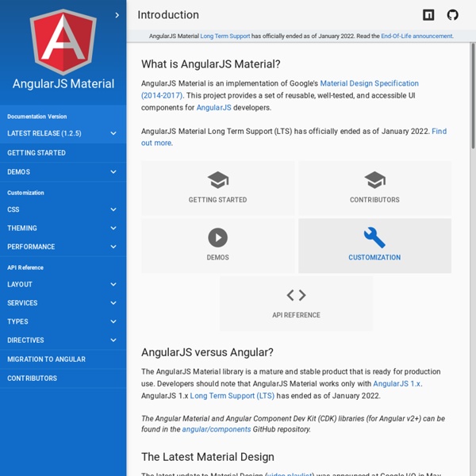Open Contributors in the sidebar menu

tap(63, 378)
